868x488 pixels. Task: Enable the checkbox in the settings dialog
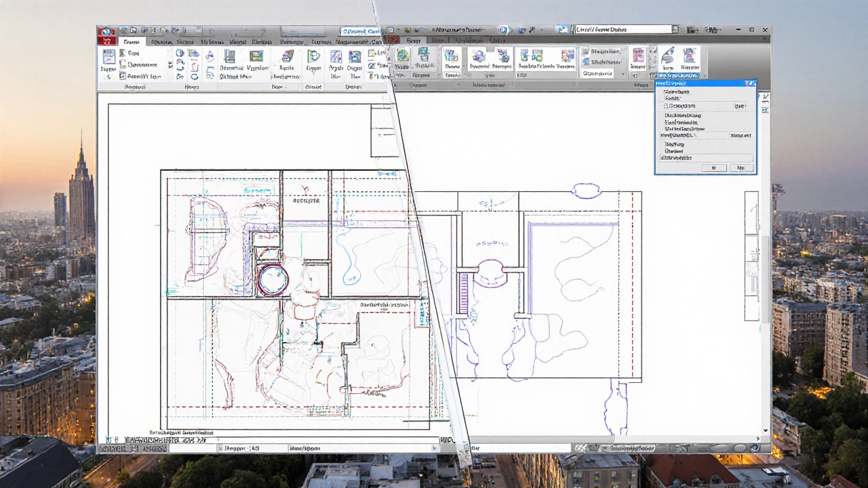(x=666, y=106)
